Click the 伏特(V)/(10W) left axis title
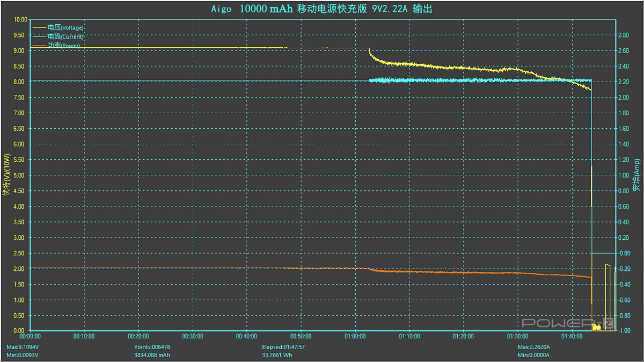This screenshot has width=644, height=362. click(7, 175)
